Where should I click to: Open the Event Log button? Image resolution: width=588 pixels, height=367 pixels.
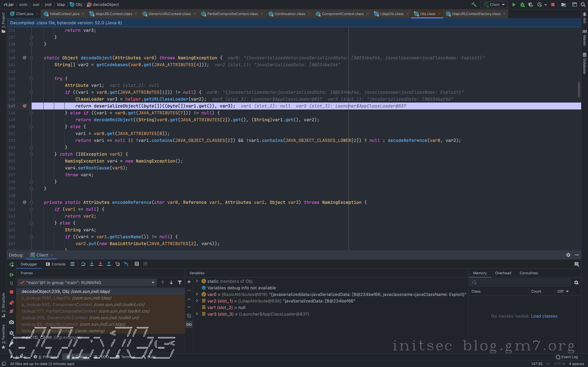point(567,357)
